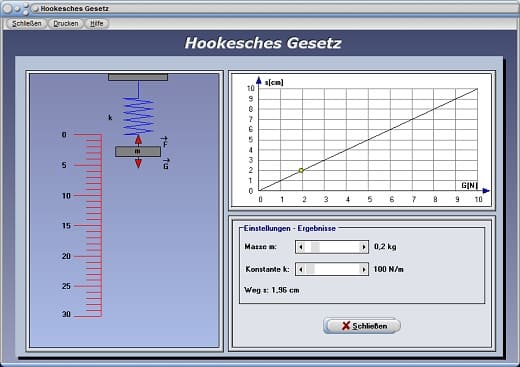Increase Konstante k with right arrow
The width and height of the screenshot is (520, 367).
pyautogui.click(x=363, y=269)
